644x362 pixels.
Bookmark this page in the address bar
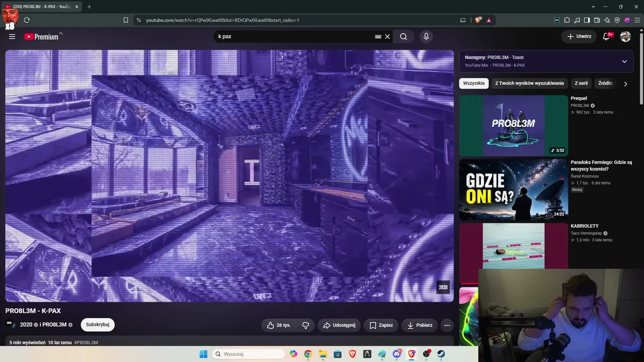tap(126, 20)
